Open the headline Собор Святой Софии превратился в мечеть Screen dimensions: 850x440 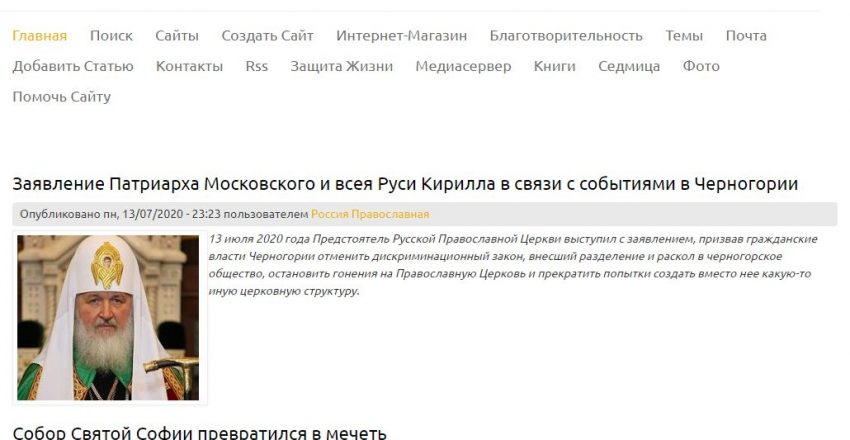tap(199, 433)
